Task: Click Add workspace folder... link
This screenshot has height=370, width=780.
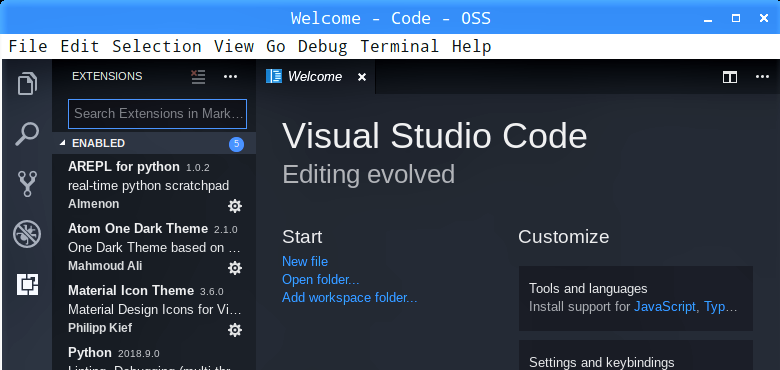Action: pos(350,297)
